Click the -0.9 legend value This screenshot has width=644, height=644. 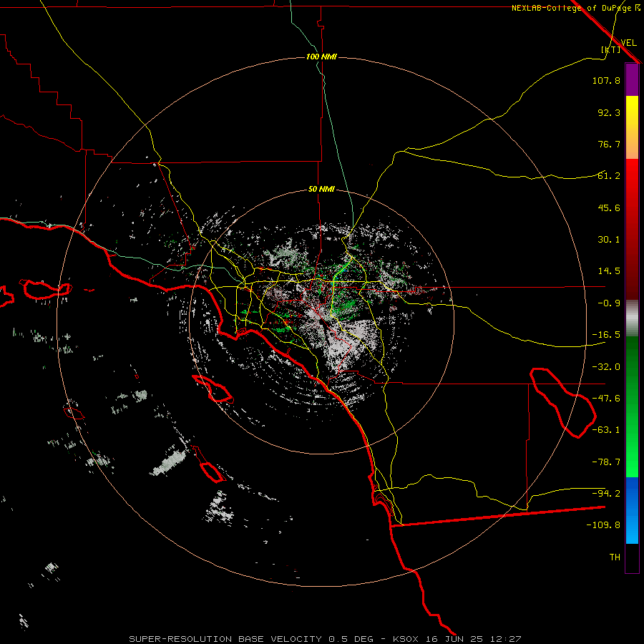click(x=609, y=303)
